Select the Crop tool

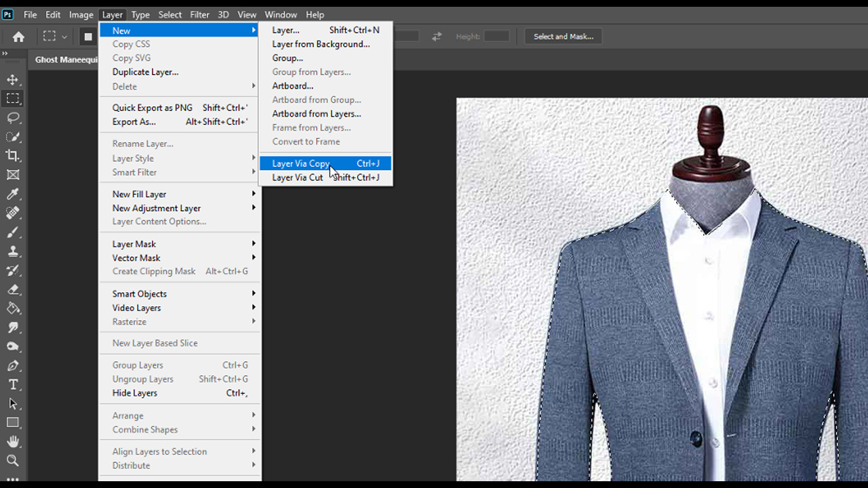pos(13,155)
